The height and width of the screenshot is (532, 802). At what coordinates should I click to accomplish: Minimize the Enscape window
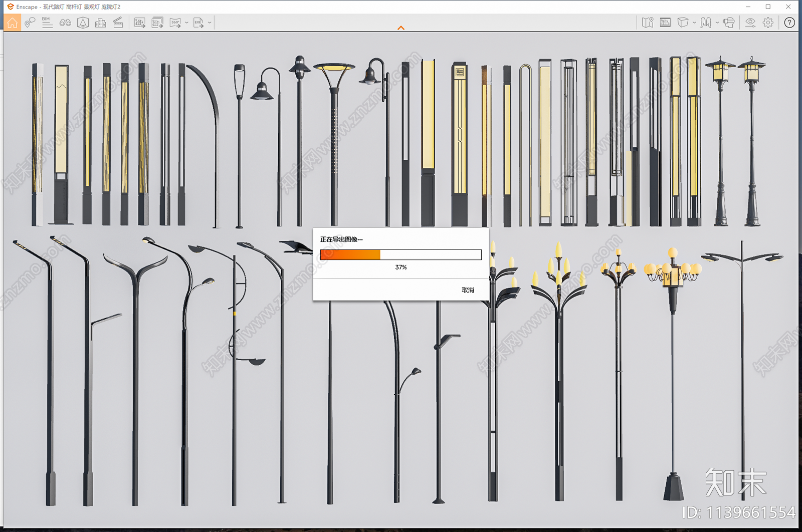(748, 7)
